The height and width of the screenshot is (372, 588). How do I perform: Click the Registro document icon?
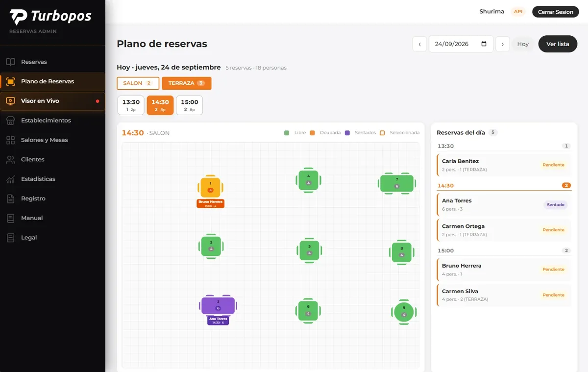pyautogui.click(x=11, y=198)
